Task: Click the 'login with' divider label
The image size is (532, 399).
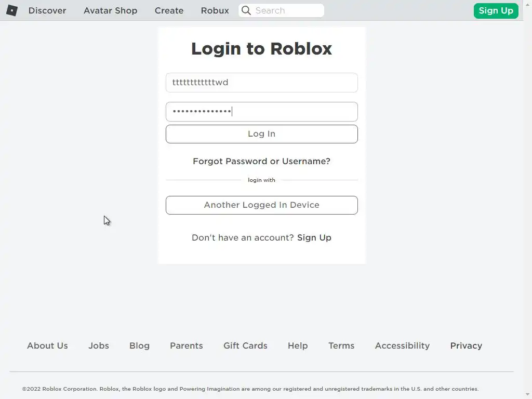Action: [262, 180]
